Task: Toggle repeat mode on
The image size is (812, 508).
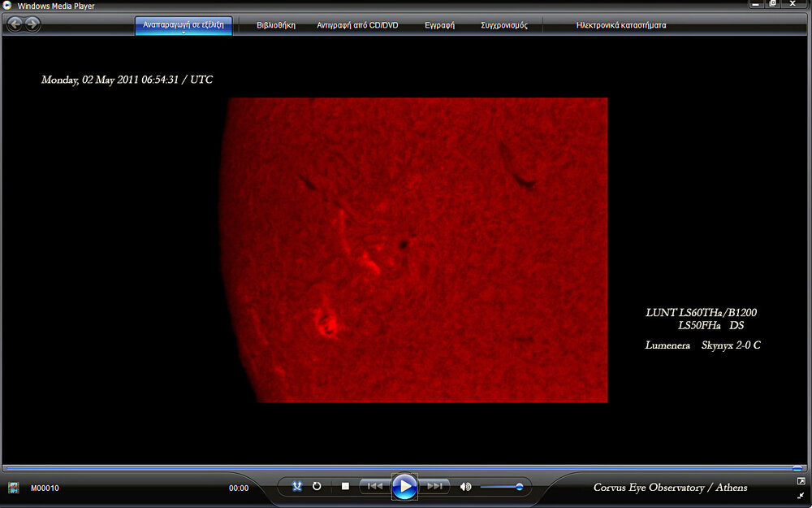Action: [317, 487]
